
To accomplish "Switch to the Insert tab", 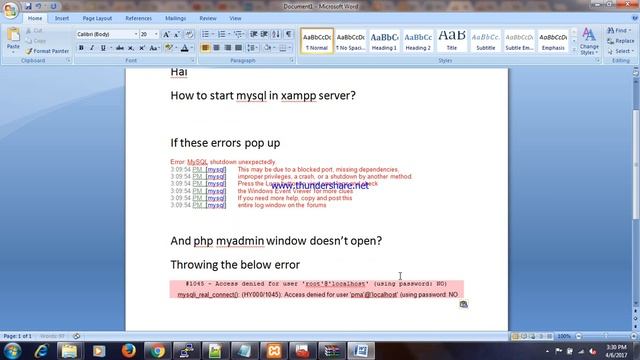I will [62, 18].
